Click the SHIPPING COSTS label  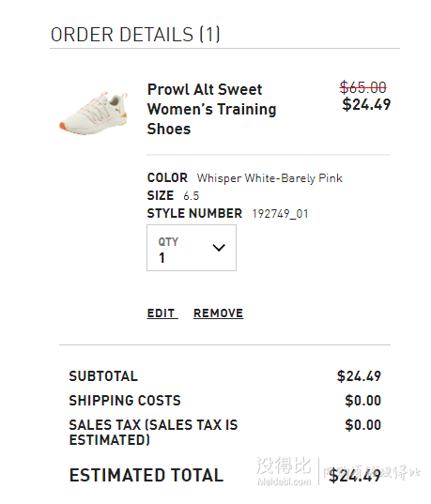125,401
